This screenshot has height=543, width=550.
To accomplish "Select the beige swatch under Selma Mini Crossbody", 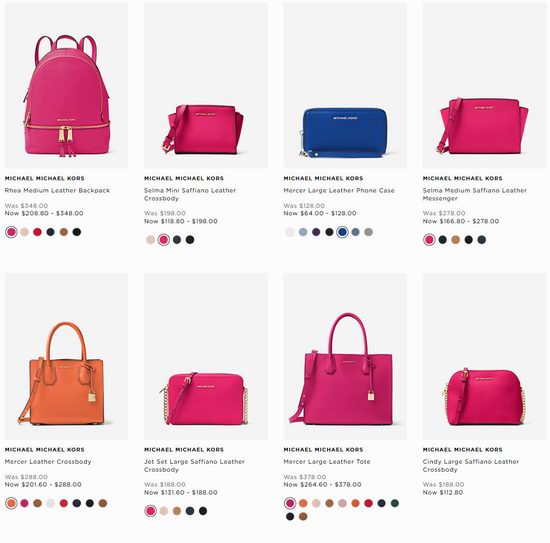I will [150, 240].
